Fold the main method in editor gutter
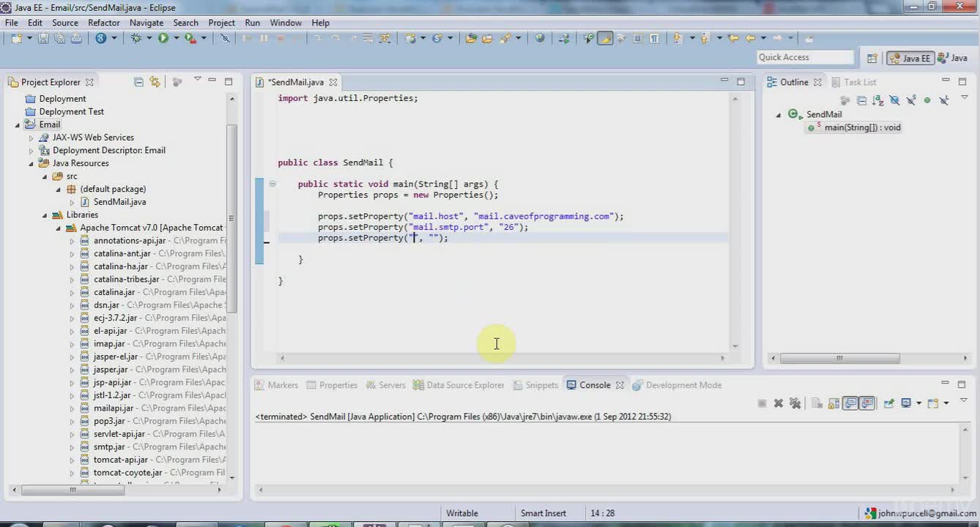980x527 pixels. pos(272,184)
